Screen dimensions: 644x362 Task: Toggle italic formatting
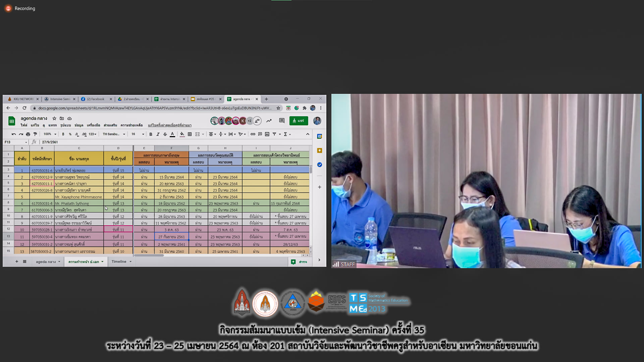coord(158,134)
